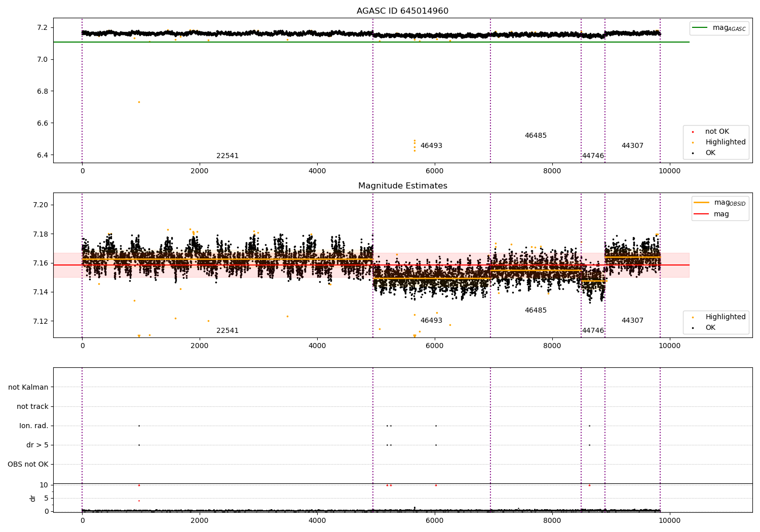
Task: Click obsid label 44307 in the top plot
Action: (x=632, y=146)
